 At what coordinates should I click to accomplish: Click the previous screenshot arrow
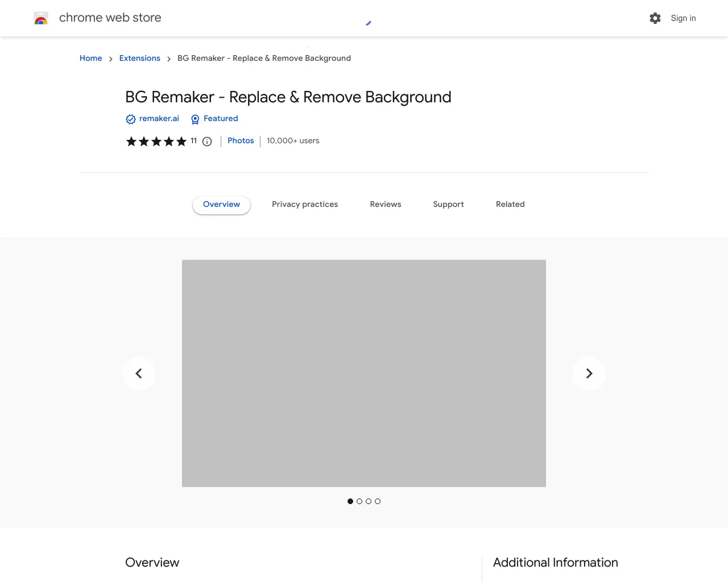pyautogui.click(x=138, y=373)
